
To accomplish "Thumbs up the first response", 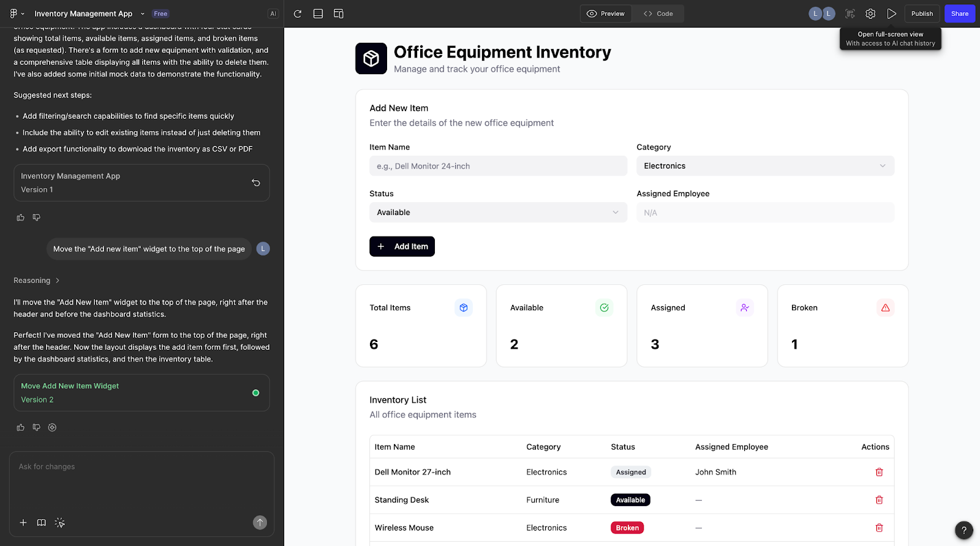I will [20, 218].
